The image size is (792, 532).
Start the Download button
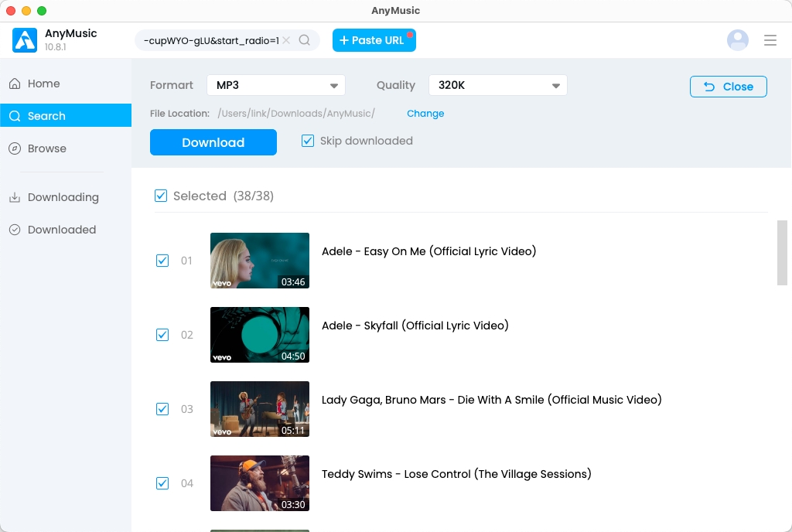(x=213, y=142)
